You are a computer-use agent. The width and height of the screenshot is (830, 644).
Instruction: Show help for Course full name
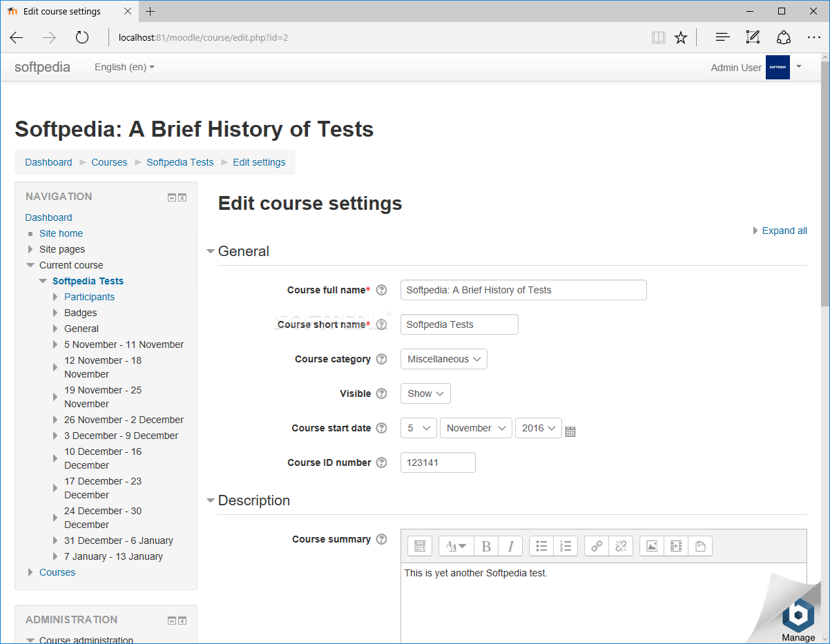click(x=381, y=290)
